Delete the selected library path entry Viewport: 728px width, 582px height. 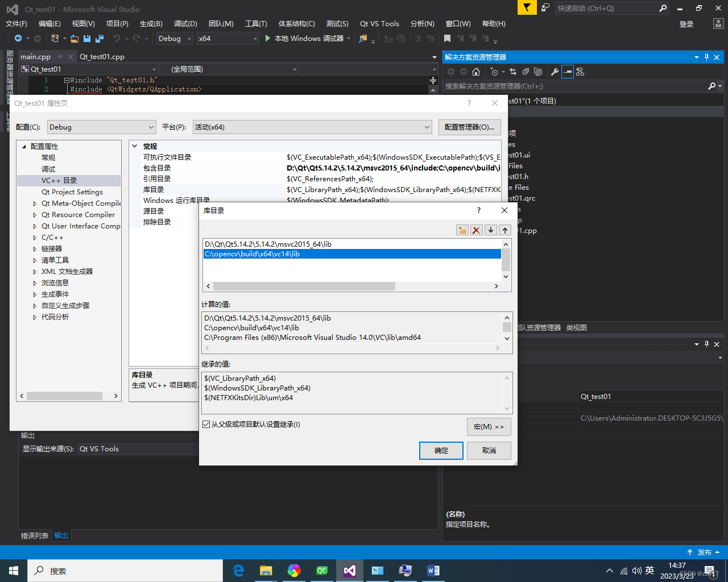[x=476, y=230]
